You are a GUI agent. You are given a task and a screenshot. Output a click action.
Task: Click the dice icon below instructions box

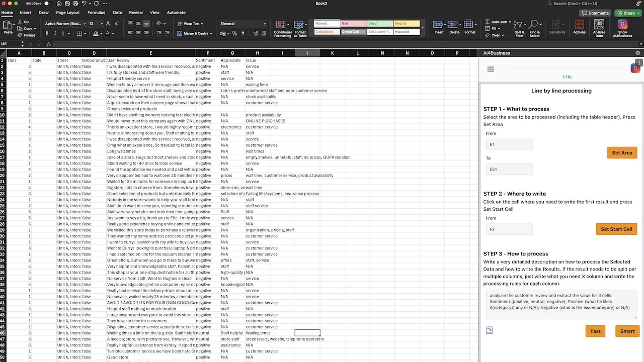coord(490,330)
